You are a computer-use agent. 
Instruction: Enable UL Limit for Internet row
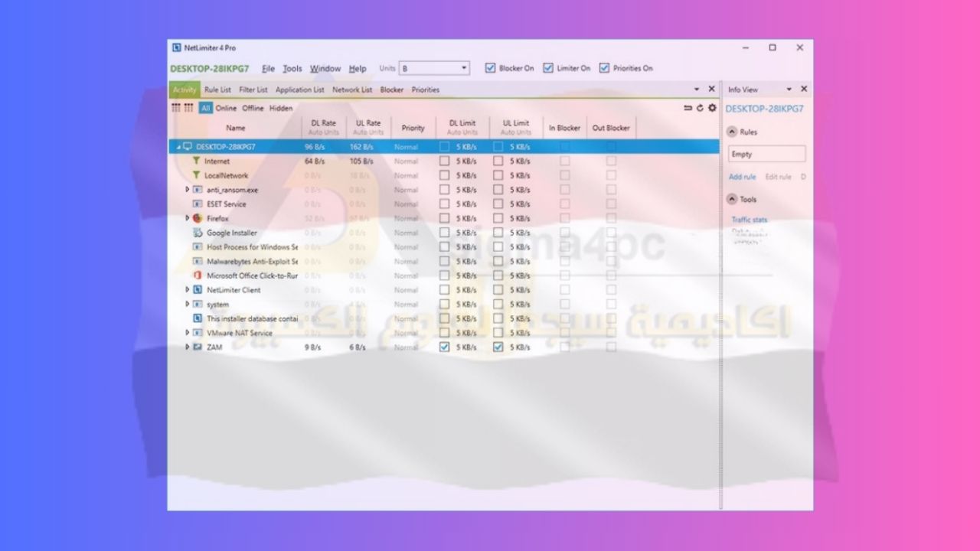coord(498,161)
